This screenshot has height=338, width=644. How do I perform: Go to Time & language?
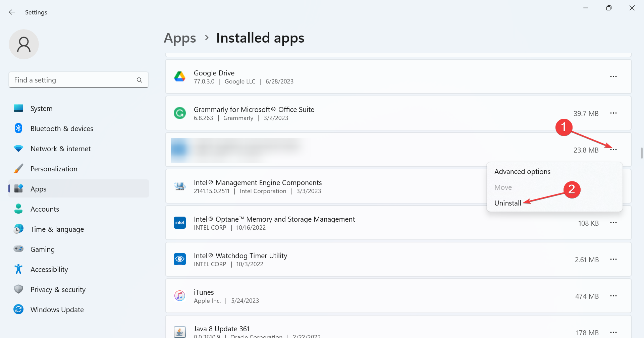point(78,229)
